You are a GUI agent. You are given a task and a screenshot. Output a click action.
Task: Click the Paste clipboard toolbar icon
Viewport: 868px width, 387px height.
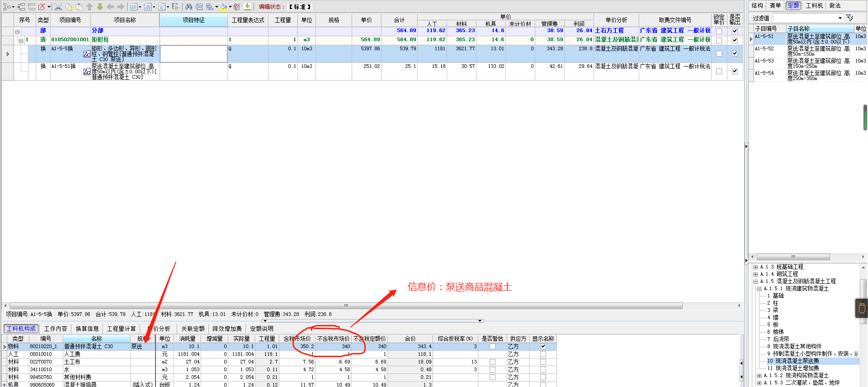(x=79, y=7)
